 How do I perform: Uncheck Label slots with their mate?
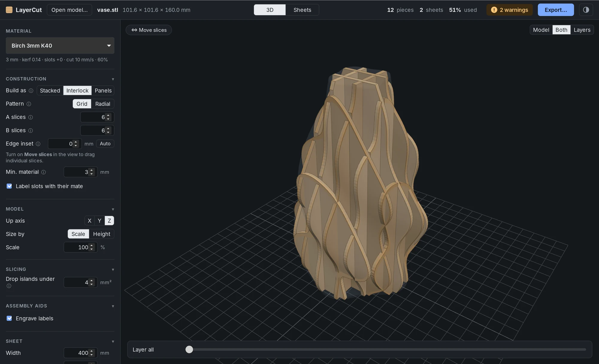click(9, 186)
